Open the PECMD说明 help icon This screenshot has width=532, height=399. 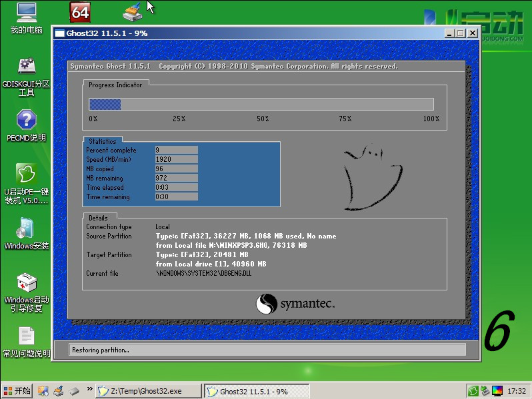(x=26, y=121)
